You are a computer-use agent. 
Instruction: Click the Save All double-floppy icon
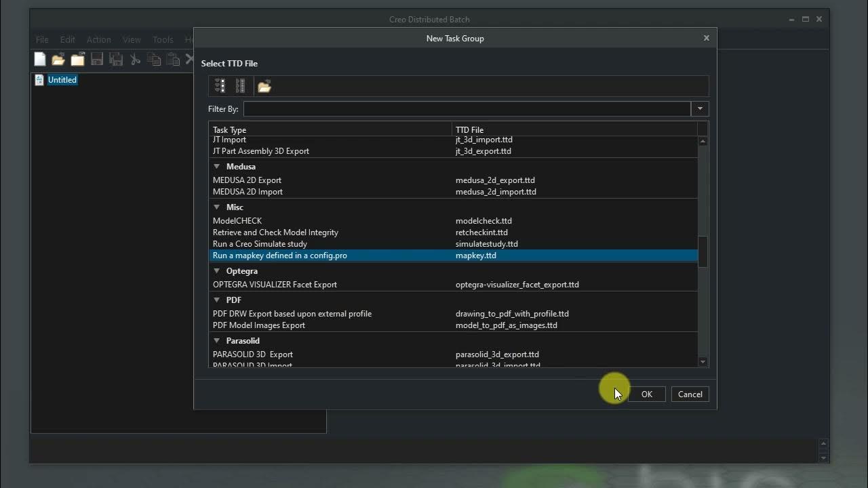(116, 60)
